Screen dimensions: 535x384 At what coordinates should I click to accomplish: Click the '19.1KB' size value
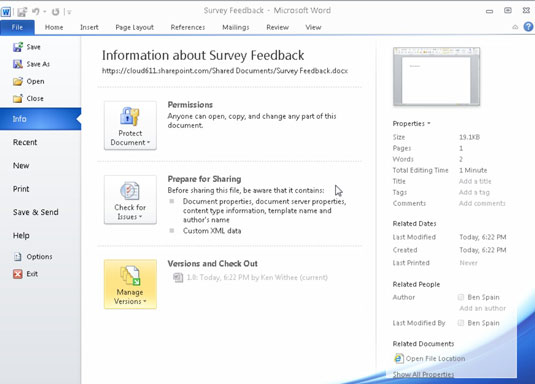[x=469, y=137]
